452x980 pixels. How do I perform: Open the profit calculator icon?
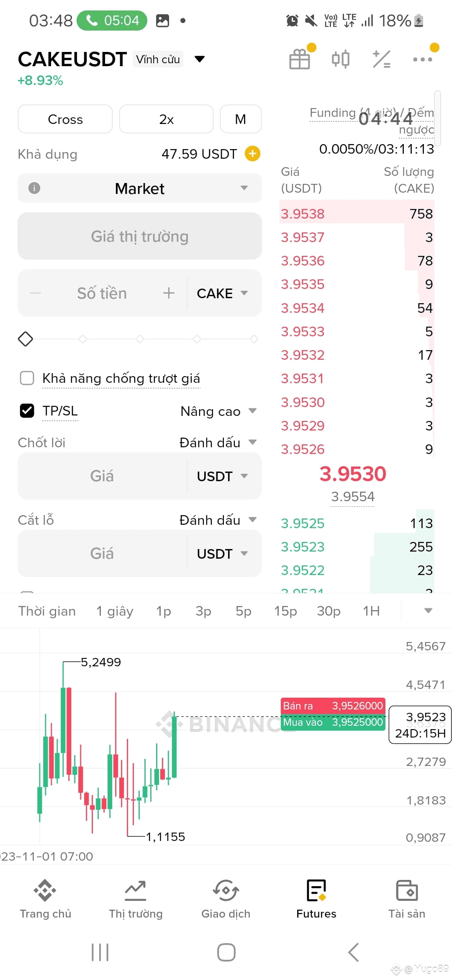point(382,59)
